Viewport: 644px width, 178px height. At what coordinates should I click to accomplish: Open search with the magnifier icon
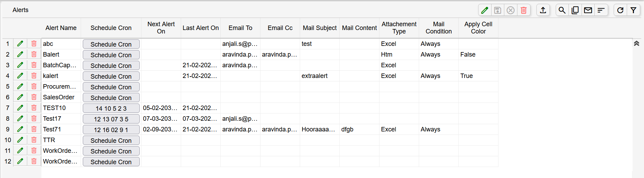562,10
